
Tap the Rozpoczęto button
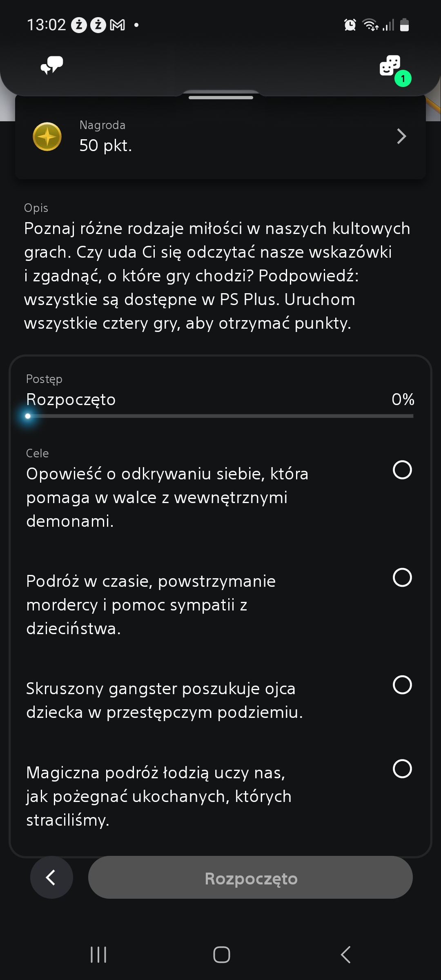coord(250,878)
